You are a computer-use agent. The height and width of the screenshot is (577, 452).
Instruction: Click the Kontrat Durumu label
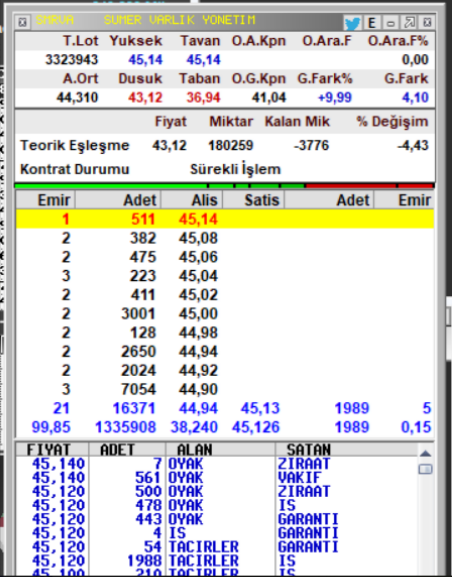75,169
